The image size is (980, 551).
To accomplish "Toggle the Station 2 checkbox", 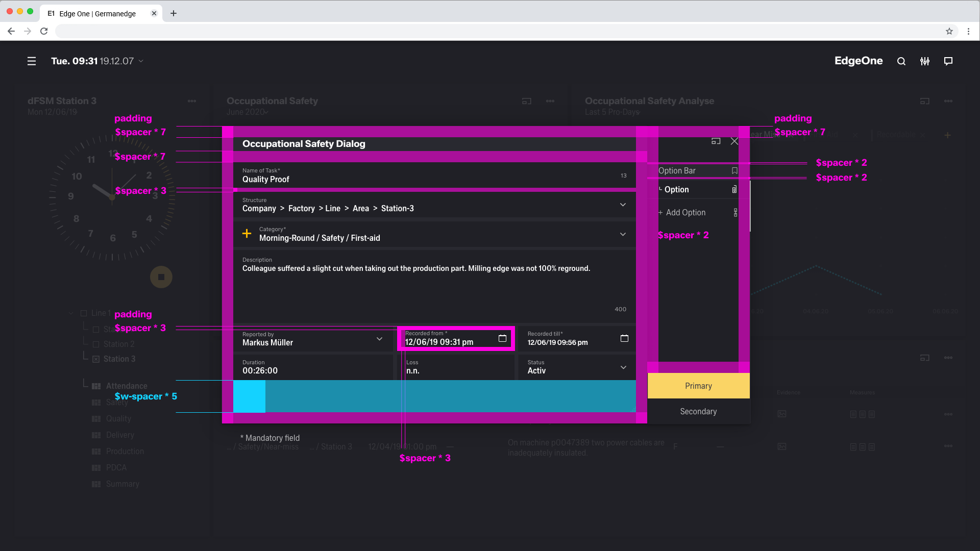I will (x=96, y=344).
